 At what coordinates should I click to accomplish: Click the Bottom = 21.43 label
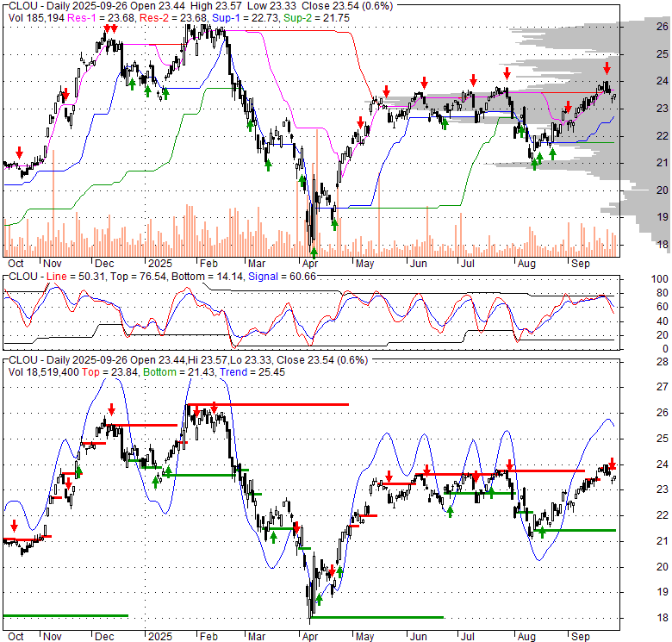pyautogui.click(x=179, y=372)
